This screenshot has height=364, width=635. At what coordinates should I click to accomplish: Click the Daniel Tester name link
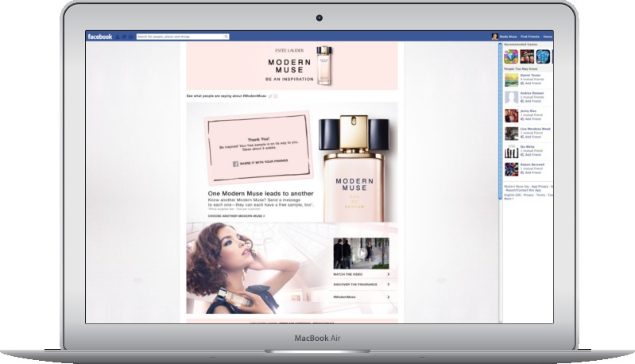(x=531, y=76)
